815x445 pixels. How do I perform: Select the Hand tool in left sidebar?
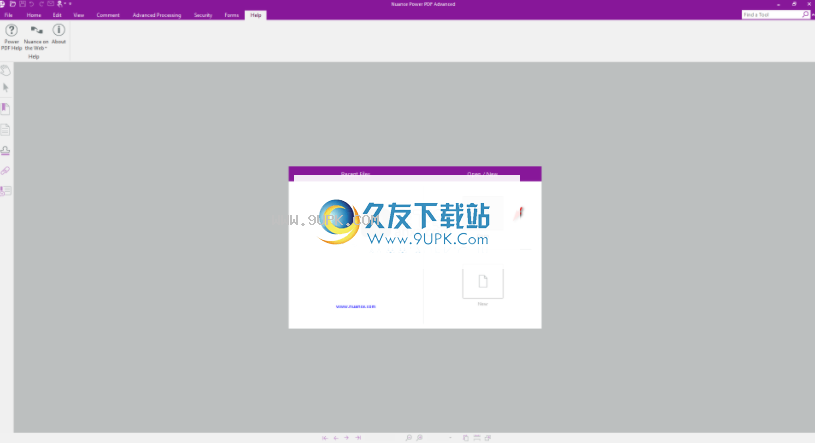click(6, 70)
